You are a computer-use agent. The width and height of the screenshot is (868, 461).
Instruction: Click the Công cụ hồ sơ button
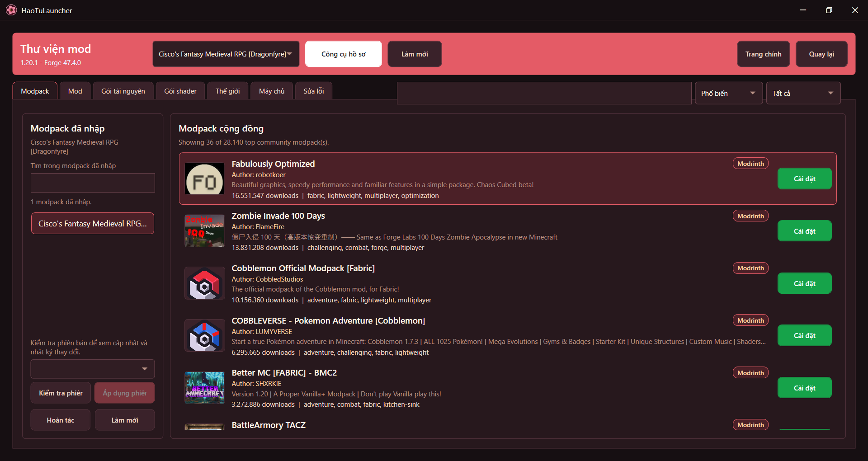pos(344,54)
